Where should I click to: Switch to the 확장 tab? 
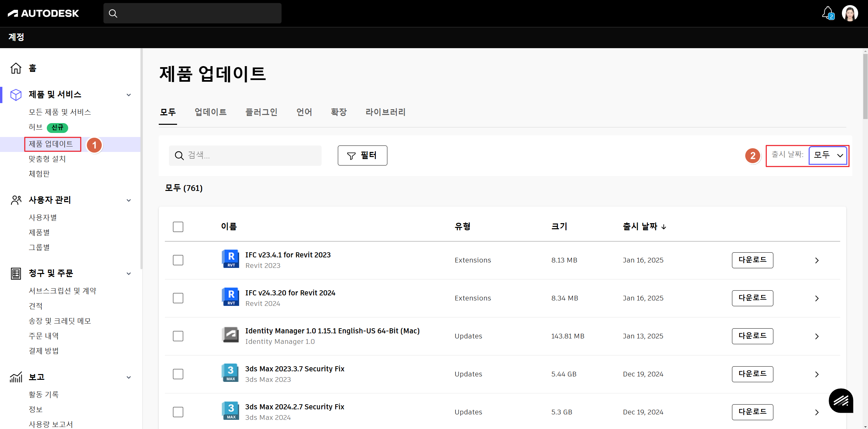[x=339, y=112]
